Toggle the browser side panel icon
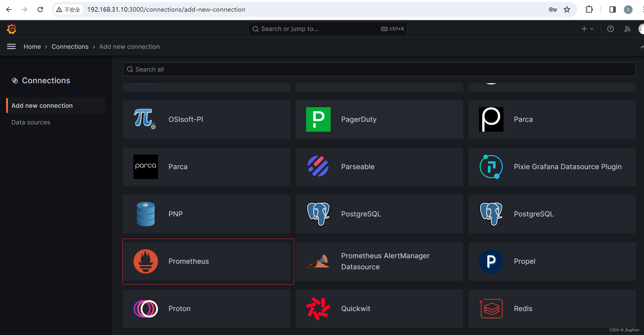644x335 pixels. (x=612, y=10)
